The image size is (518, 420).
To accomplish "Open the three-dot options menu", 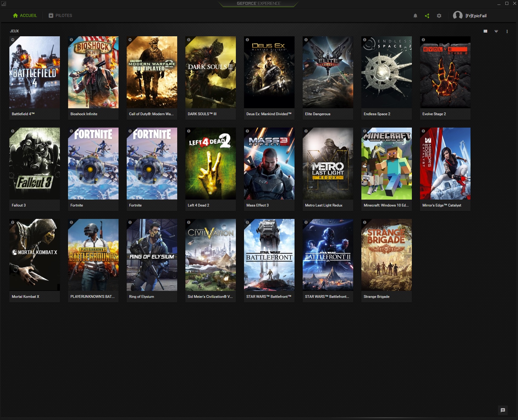I will pyautogui.click(x=507, y=31).
